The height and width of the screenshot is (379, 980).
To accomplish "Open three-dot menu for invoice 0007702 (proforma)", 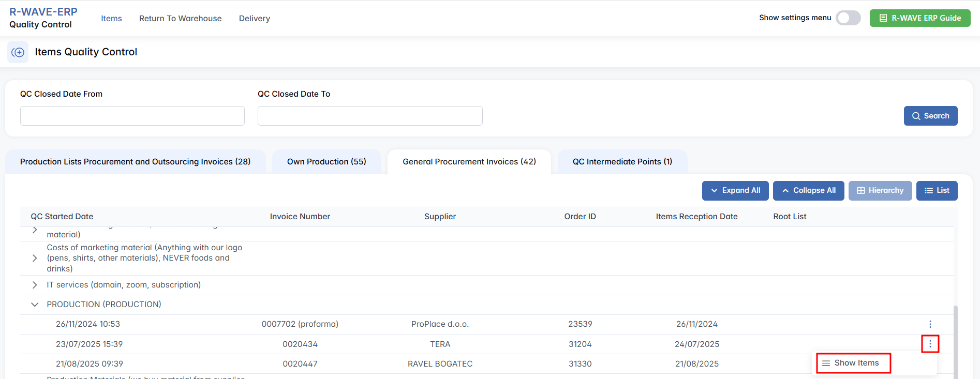I will (x=930, y=324).
